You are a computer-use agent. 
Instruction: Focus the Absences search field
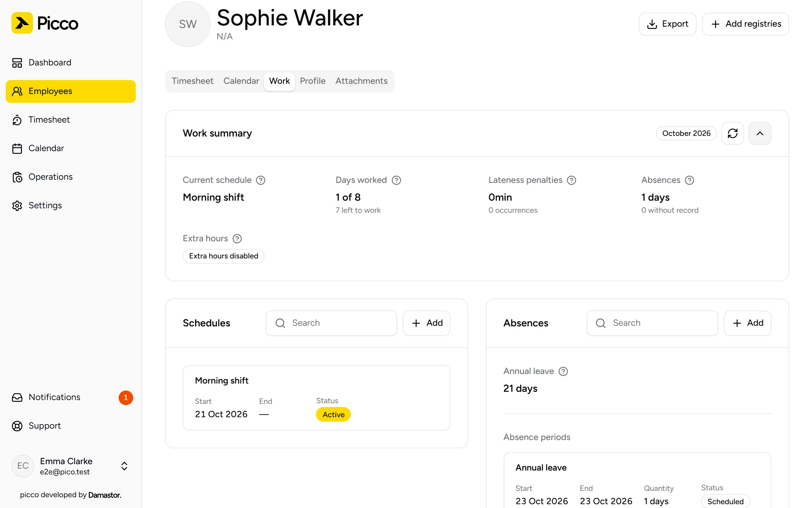click(652, 323)
